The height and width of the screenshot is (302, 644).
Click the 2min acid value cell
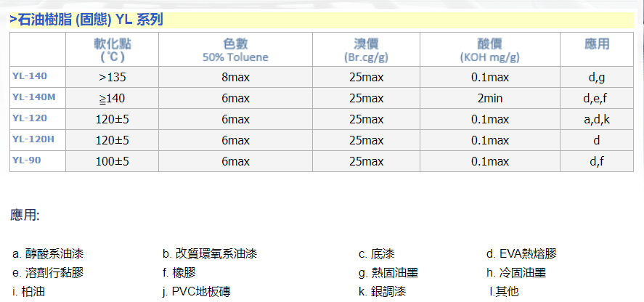pyautogui.click(x=489, y=98)
